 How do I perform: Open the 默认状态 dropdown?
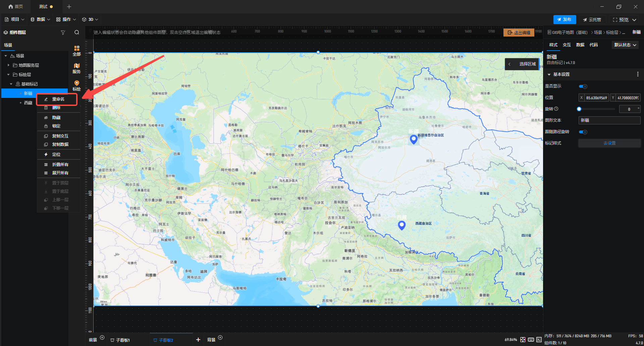[625, 45]
